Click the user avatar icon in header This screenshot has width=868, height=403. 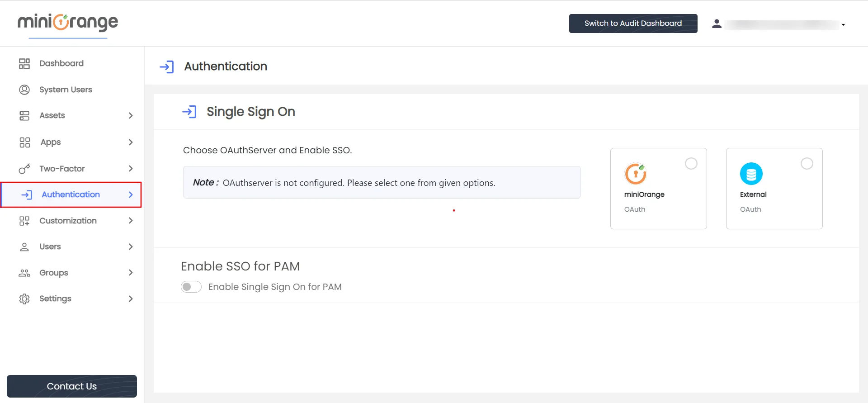(717, 24)
